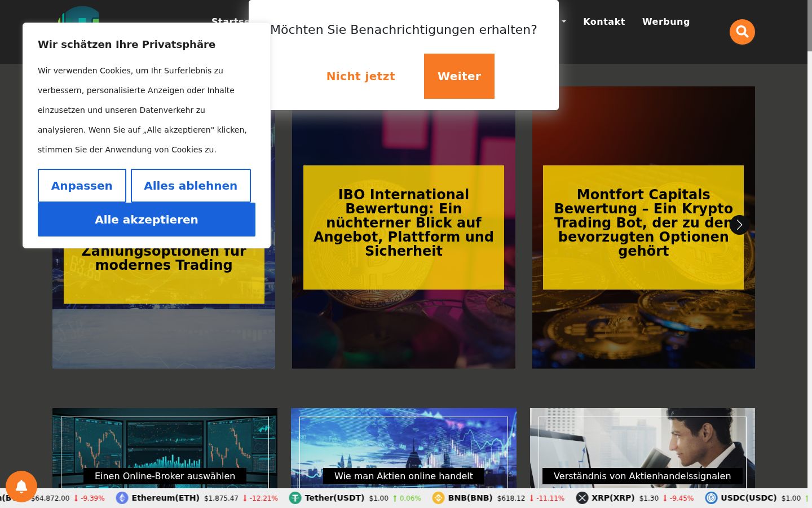Image resolution: width=812 pixels, height=508 pixels.
Task: Click the XRP coin icon in ticker
Action: 582,498
